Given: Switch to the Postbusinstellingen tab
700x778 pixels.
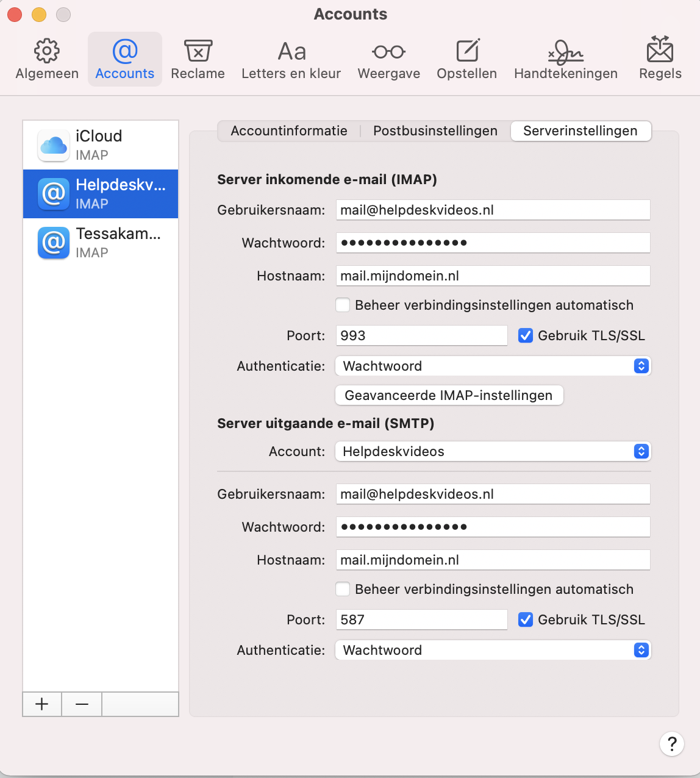Looking at the screenshot, I should (x=435, y=130).
